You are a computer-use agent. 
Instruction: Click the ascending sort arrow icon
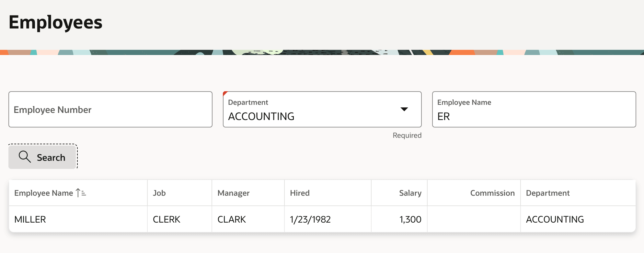click(81, 193)
